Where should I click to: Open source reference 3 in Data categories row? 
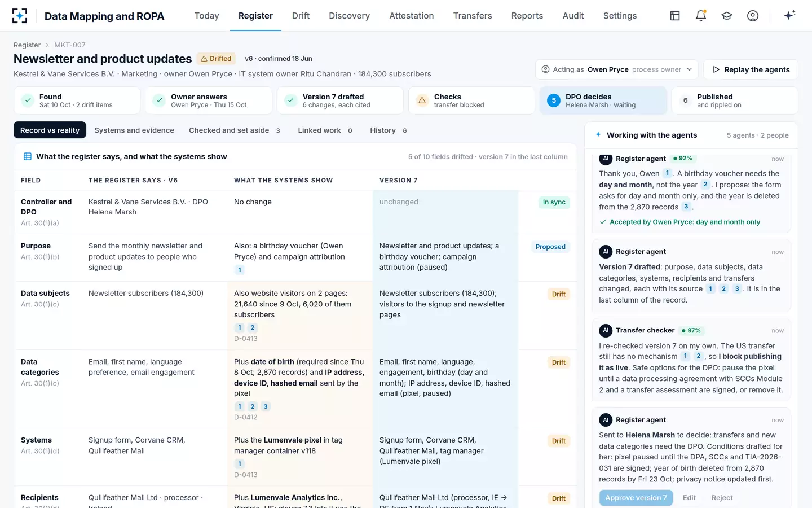point(266,406)
